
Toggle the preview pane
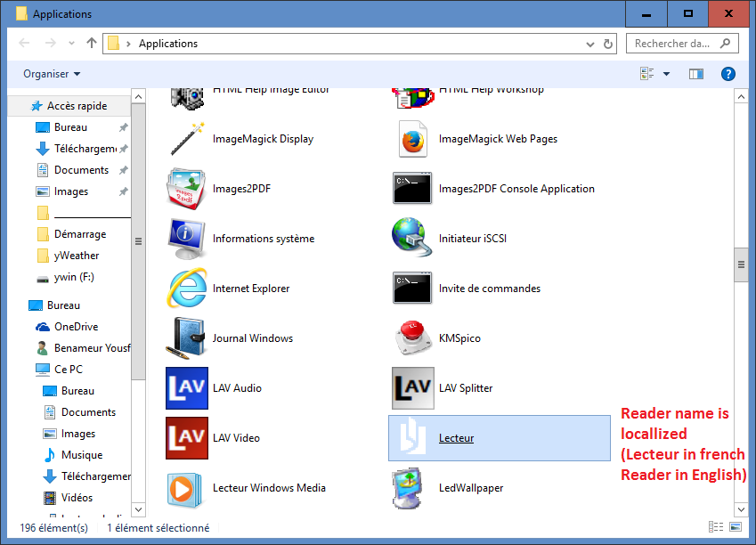pyautogui.click(x=695, y=74)
